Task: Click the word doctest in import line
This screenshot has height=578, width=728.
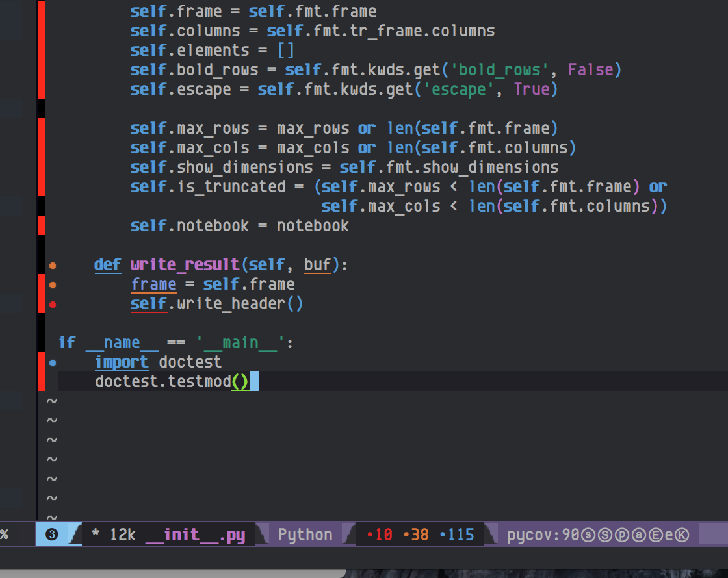Action: (190, 362)
